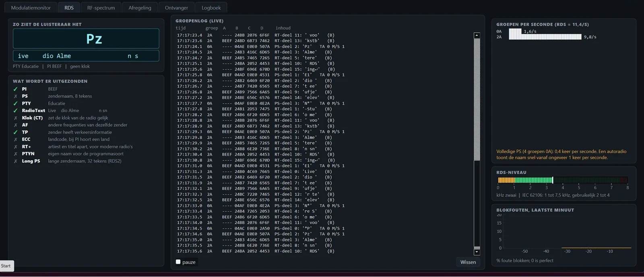The image size is (644, 277).
Task: Click the radiotext display 'ive dio Alme'
Action: coord(86,56)
